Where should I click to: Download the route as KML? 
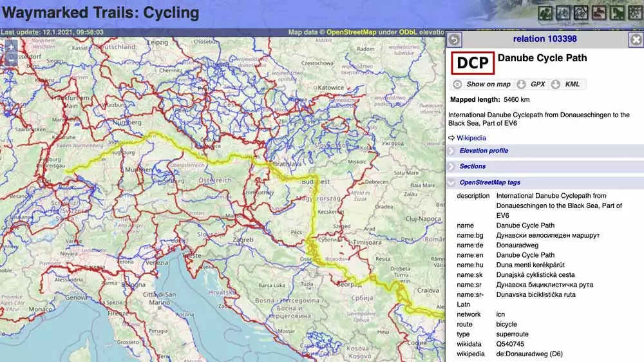coord(567,84)
